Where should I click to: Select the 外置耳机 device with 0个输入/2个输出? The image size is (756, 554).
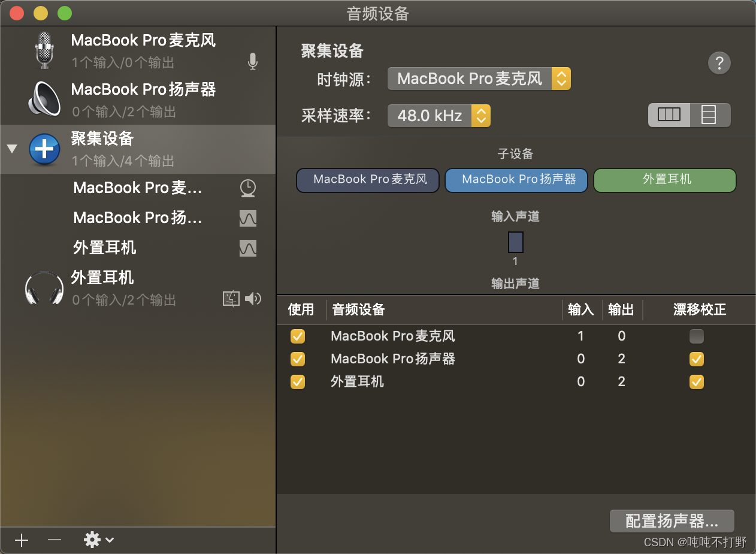(x=138, y=288)
